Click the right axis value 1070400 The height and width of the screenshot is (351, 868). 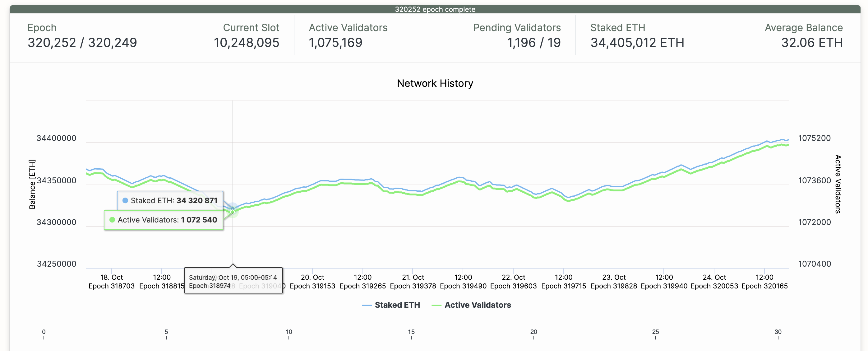pyautogui.click(x=814, y=264)
